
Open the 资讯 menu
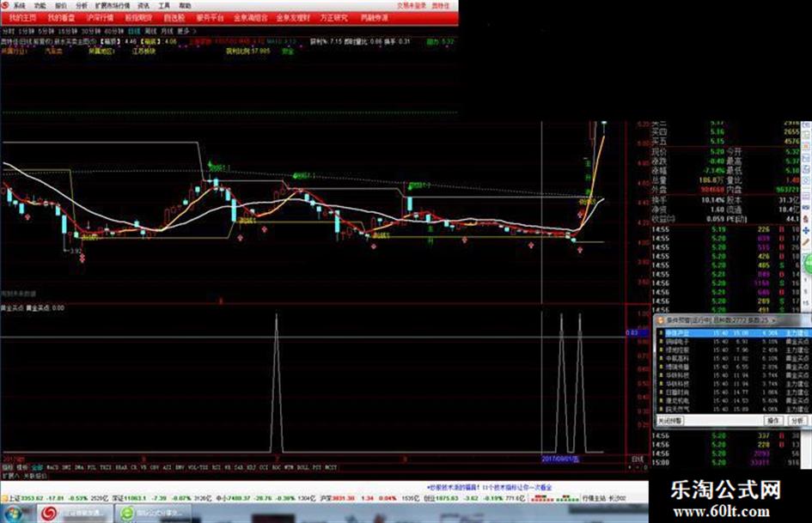point(143,6)
